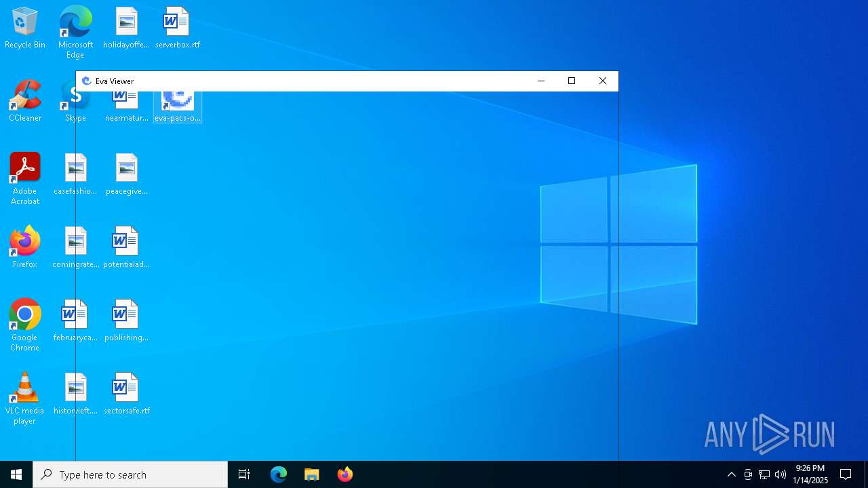Select the eva-pacs-o... shortcut icon

tap(177, 107)
